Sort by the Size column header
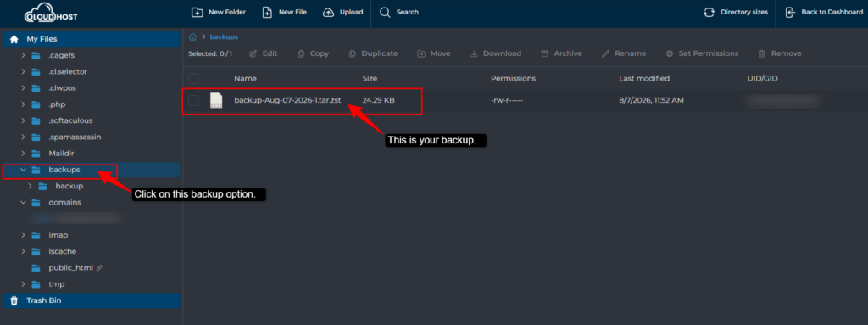868x325 pixels. [370, 79]
